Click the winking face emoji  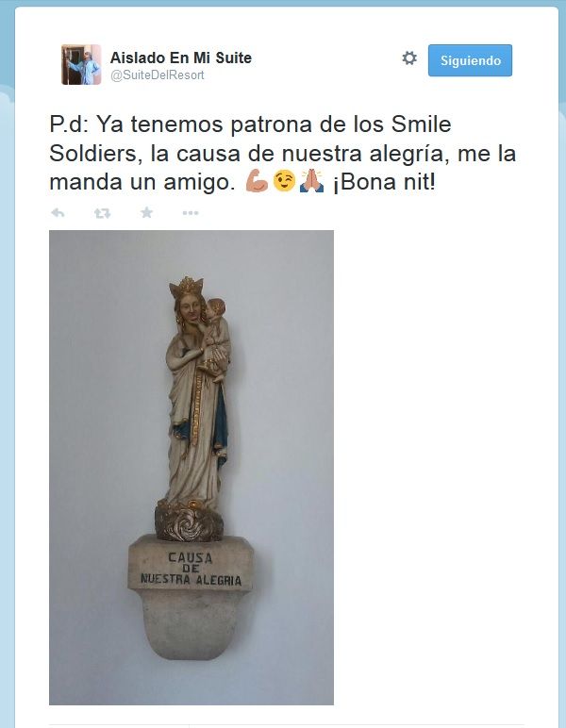click(284, 181)
